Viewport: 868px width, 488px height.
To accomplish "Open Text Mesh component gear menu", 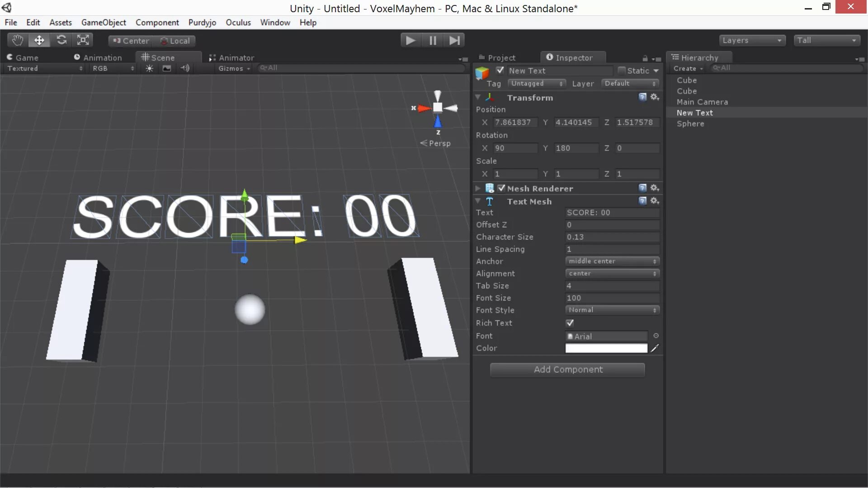I will [x=655, y=201].
